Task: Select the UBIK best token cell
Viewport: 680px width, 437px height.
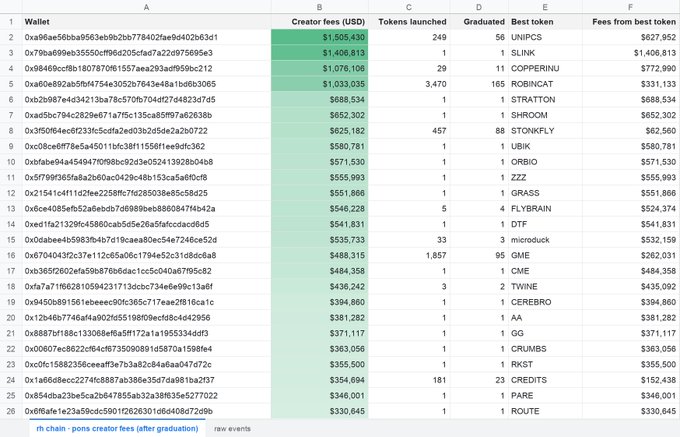Action: (545, 147)
